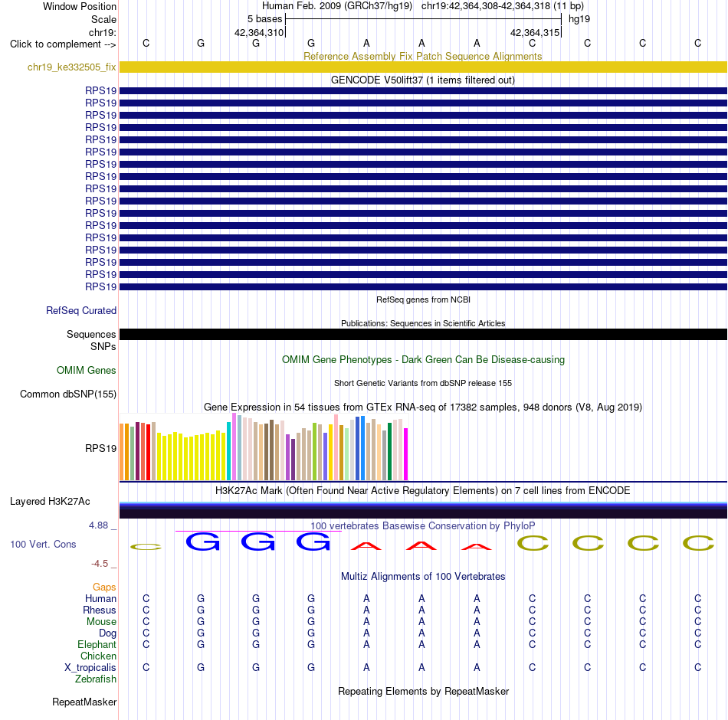Open the OMIM Gene Phenotypes track title
Viewport: 728px width, 720px height.
tap(423, 360)
